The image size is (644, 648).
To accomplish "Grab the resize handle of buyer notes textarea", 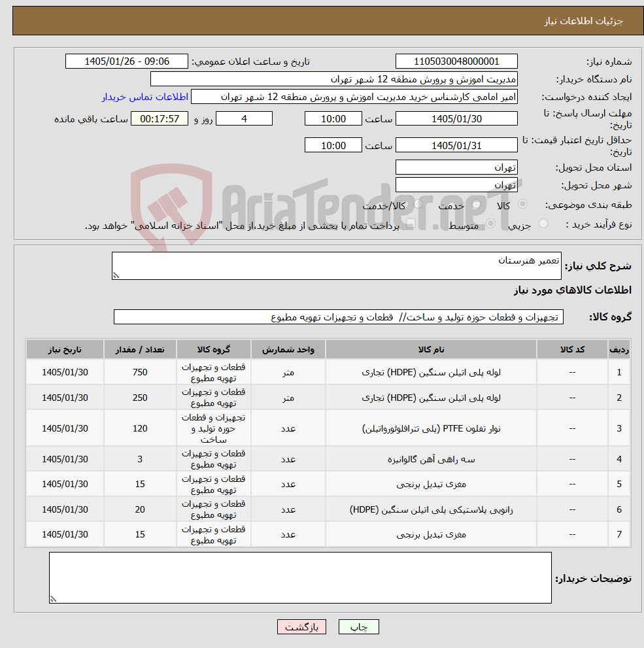I will [54, 599].
